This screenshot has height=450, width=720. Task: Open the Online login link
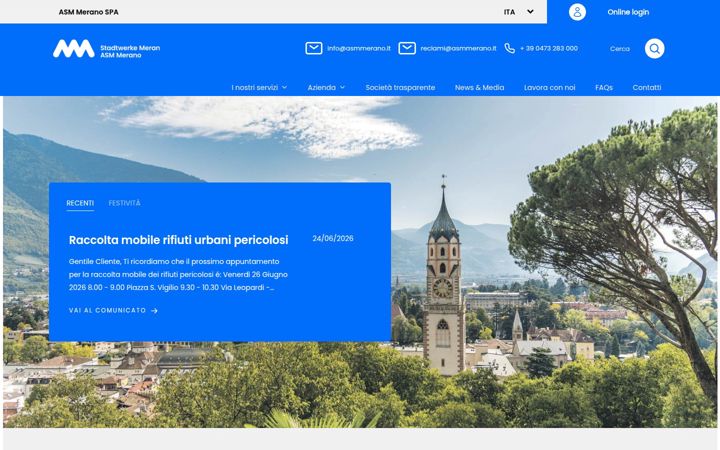[x=628, y=12]
